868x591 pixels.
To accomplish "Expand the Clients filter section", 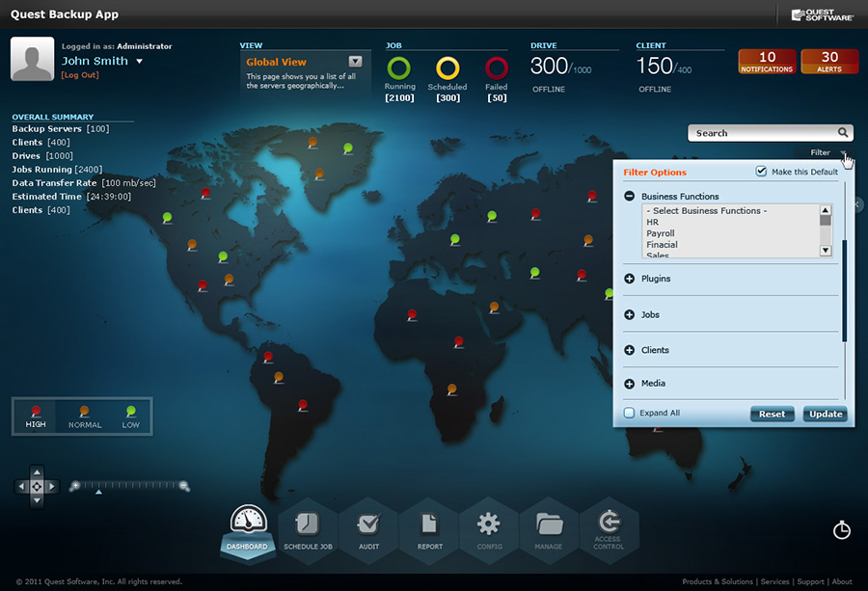I will click(629, 350).
